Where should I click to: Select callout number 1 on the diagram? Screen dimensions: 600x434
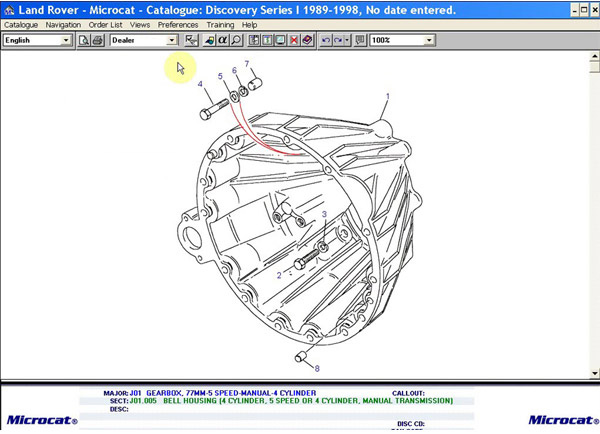(x=388, y=96)
